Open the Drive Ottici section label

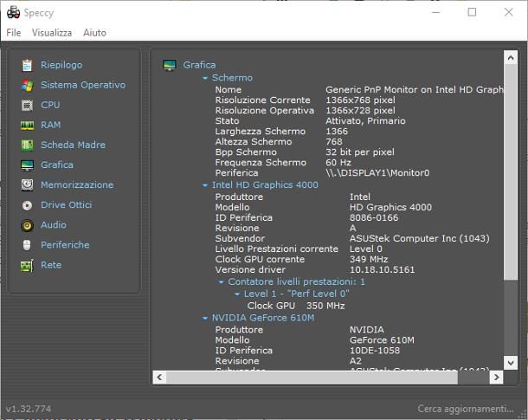(67, 204)
